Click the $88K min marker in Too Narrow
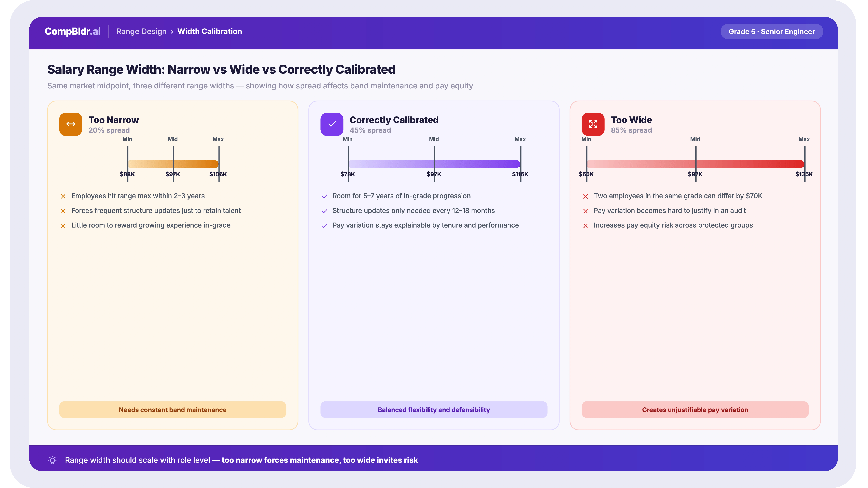868x488 pixels. 128,164
